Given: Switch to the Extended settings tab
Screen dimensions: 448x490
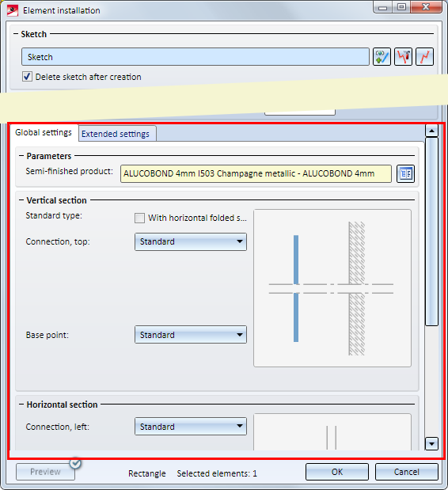Looking at the screenshot, I should pos(116,134).
